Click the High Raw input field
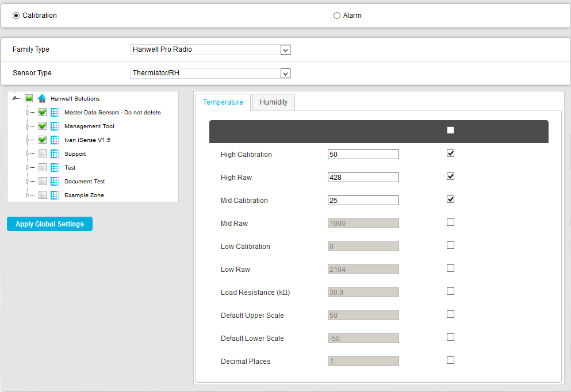 click(363, 178)
